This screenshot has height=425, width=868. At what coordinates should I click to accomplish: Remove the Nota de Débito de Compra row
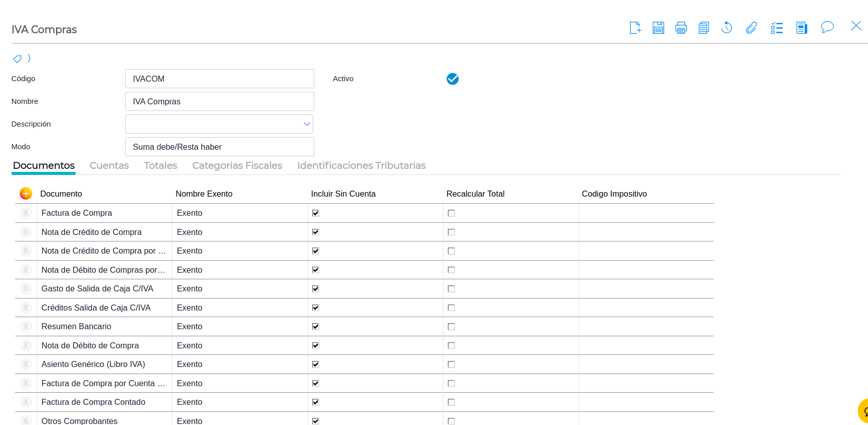[x=26, y=345]
